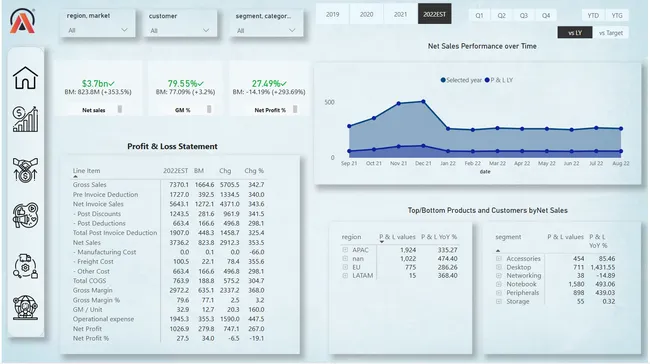Toggle the YTD filter
The width and height of the screenshot is (650, 364).
click(x=593, y=15)
